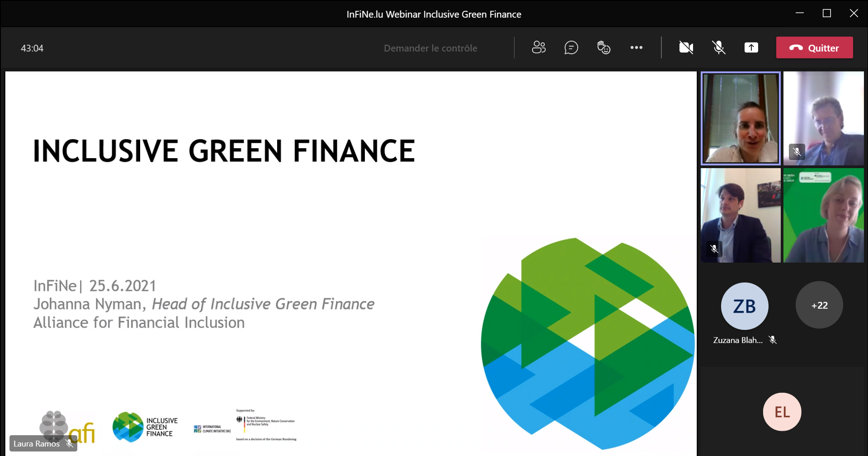Click Demander le contrôle
868x456 pixels.
click(x=430, y=48)
